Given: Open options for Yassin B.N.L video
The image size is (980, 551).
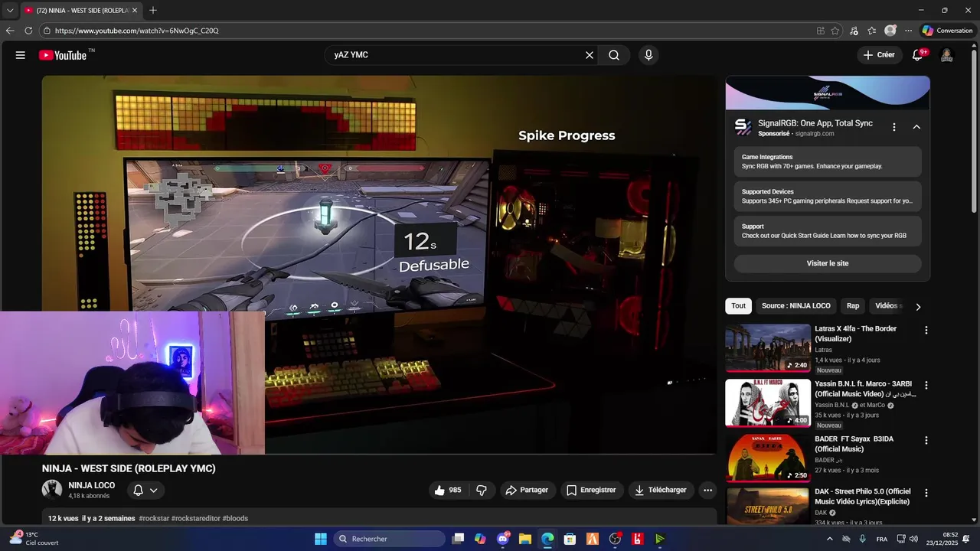Looking at the screenshot, I should 926,386.
